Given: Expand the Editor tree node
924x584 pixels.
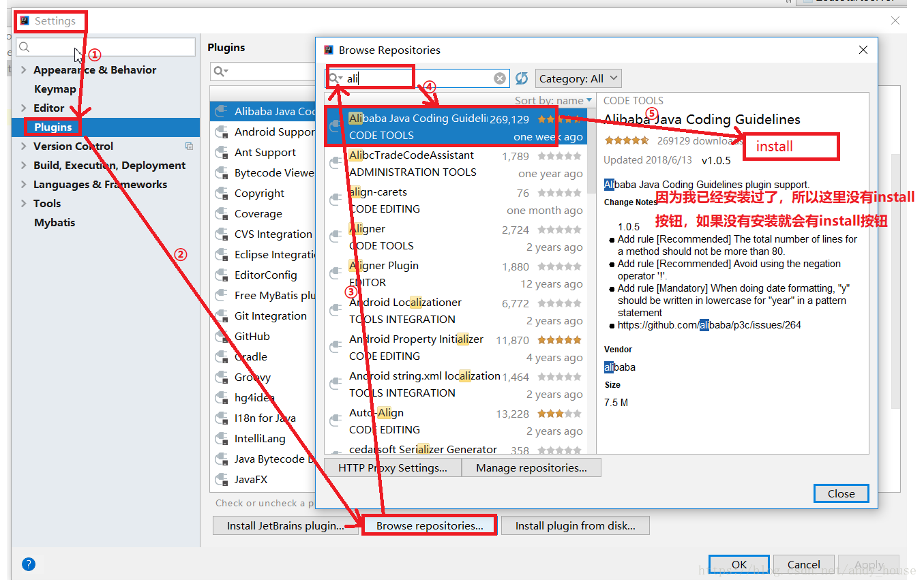Looking at the screenshot, I should click(x=24, y=108).
